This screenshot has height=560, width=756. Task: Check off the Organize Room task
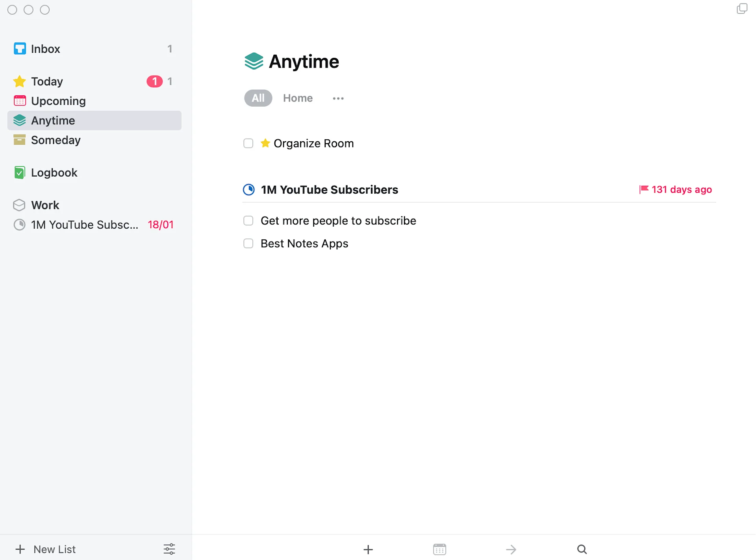coord(248,143)
